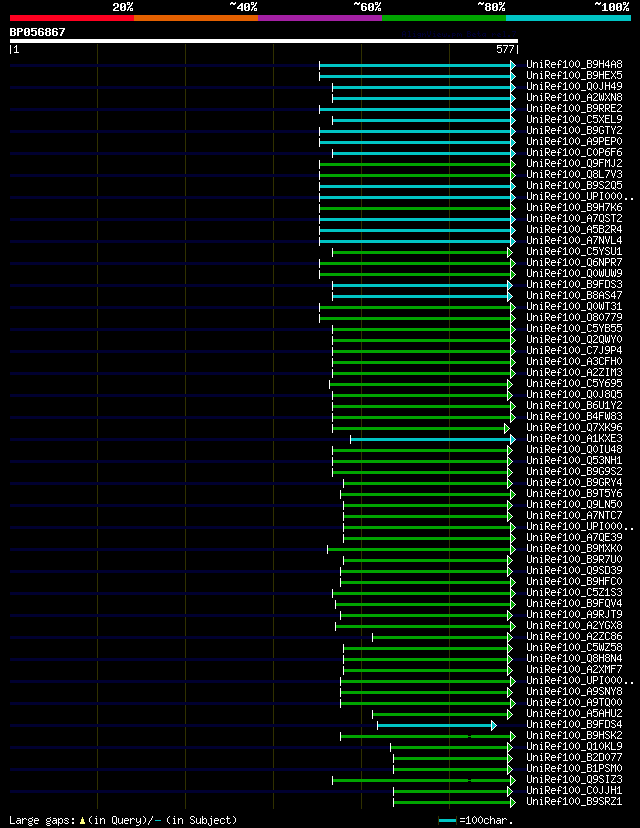Image resolution: width=640 pixels, height=828 pixels.
Task: Select the UniRef100_A9RJT9 label
Action: (574, 614)
